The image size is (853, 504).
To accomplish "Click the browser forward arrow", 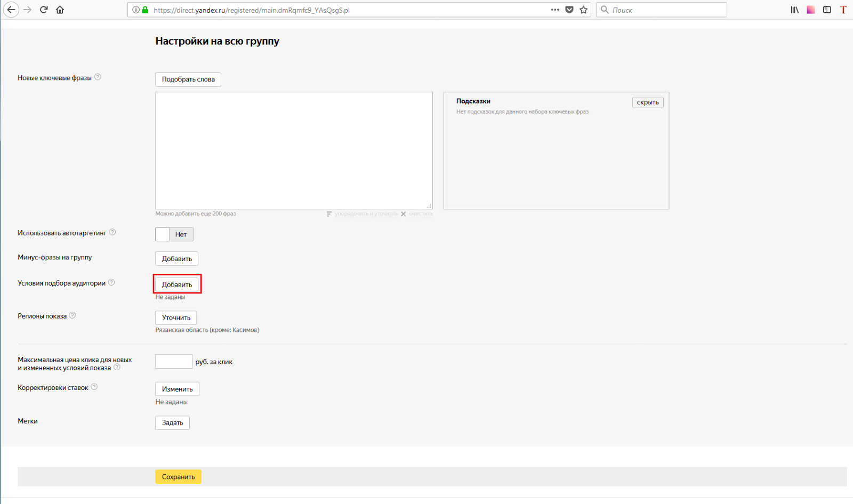I will tap(28, 10).
